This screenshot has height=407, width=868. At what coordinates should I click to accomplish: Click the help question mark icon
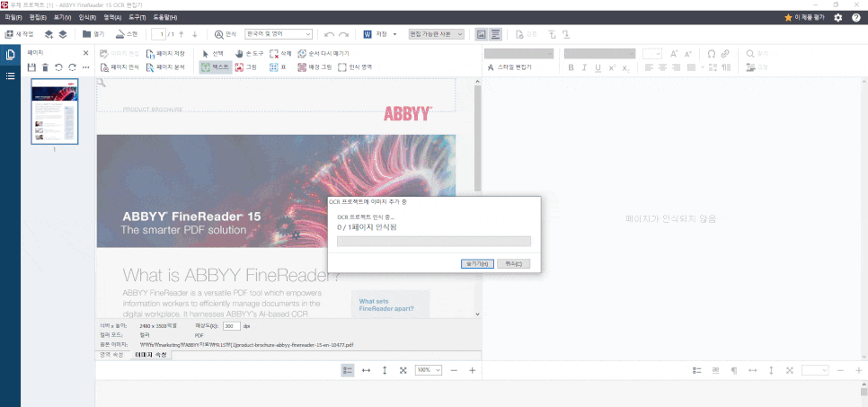(855, 18)
